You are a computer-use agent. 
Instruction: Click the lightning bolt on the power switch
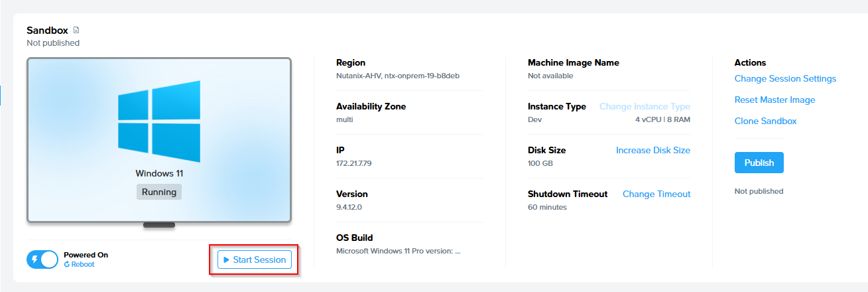(x=35, y=259)
